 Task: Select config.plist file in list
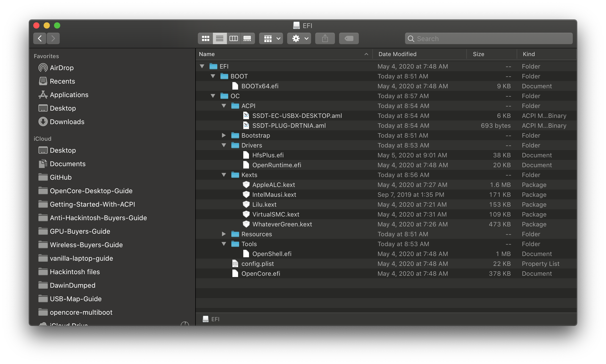click(258, 264)
